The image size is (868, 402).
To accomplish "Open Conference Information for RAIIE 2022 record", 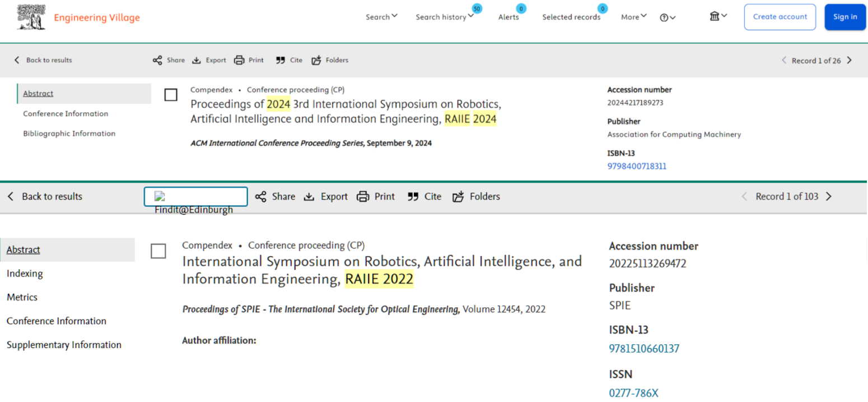I will [x=57, y=321].
